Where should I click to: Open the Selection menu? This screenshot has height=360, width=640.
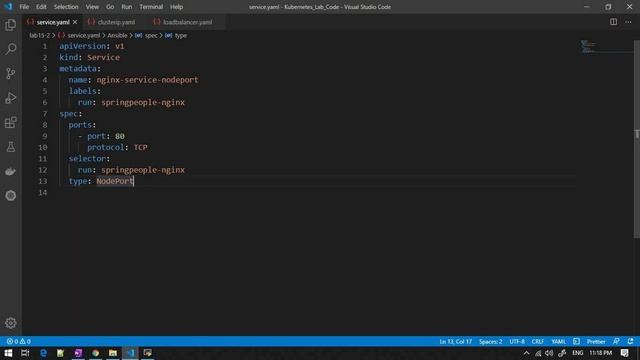coord(66,7)
